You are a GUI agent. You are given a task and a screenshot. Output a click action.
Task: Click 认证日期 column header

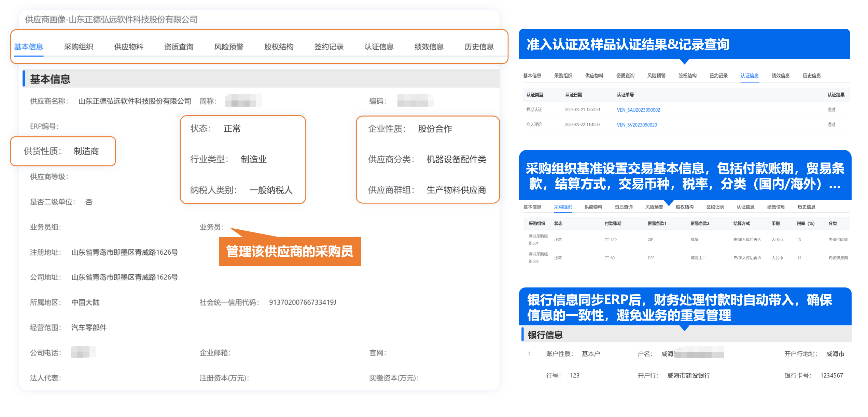574,95
